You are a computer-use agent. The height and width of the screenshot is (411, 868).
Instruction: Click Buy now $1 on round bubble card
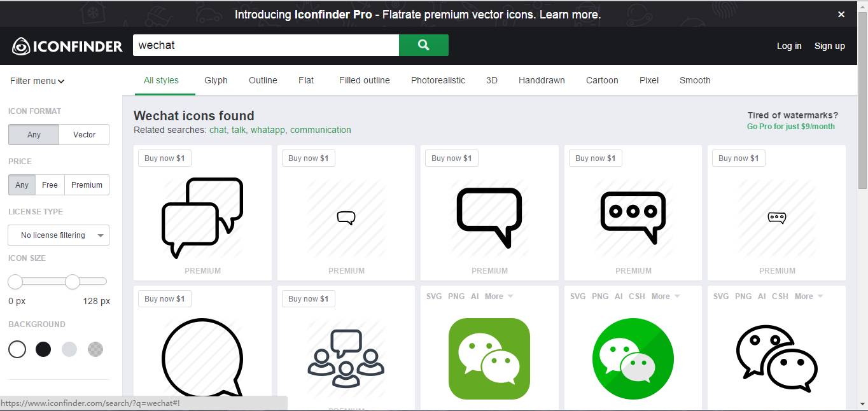tap(165, 299)
